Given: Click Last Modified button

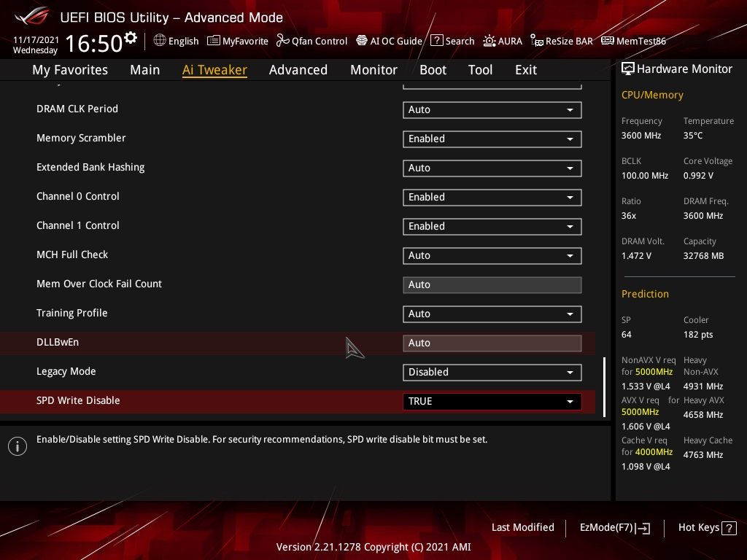Looking at the screenshot, I should 522,528.
